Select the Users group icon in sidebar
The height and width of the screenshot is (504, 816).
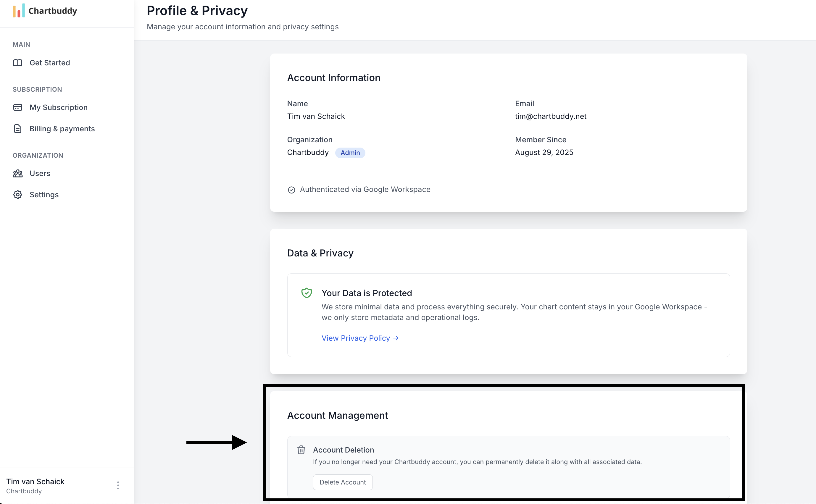click(x=18, y=173)
